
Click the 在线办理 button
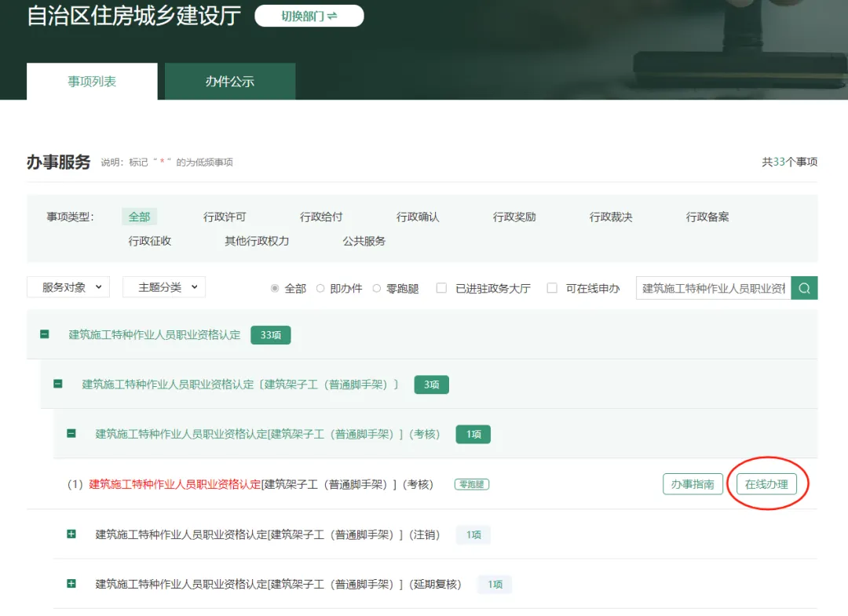click(766, 484)
